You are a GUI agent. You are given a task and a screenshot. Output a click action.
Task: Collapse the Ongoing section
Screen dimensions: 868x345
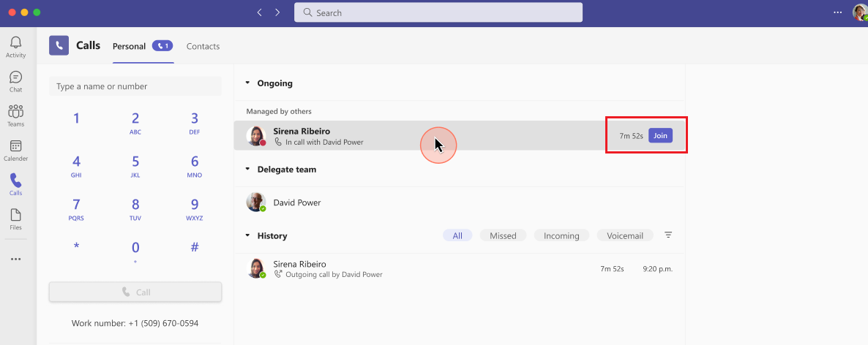click(x=247, y=83)
